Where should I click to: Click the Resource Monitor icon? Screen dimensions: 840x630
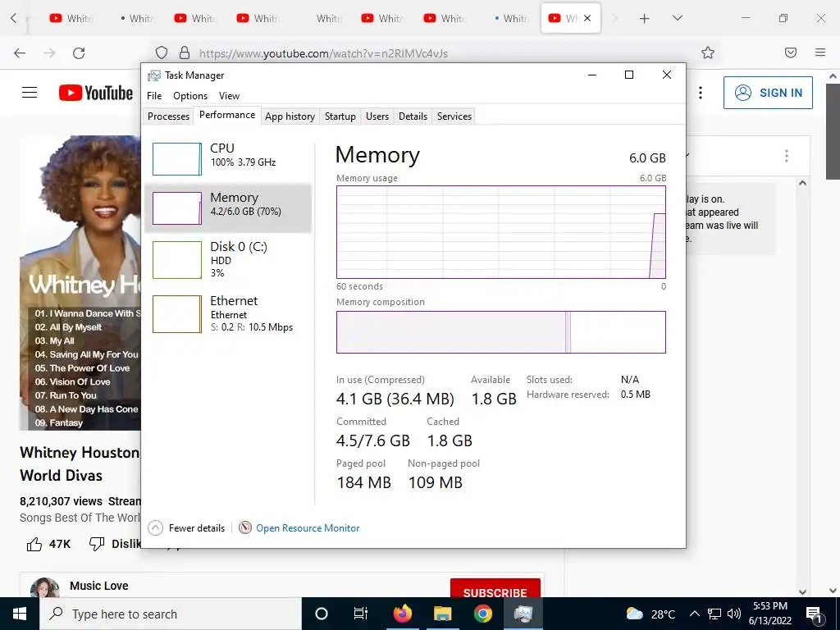244,527
